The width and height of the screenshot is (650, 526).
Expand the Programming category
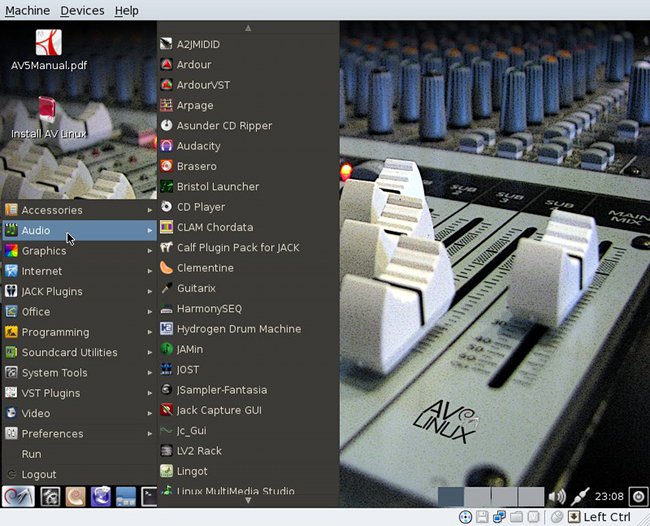click(79, 332)
